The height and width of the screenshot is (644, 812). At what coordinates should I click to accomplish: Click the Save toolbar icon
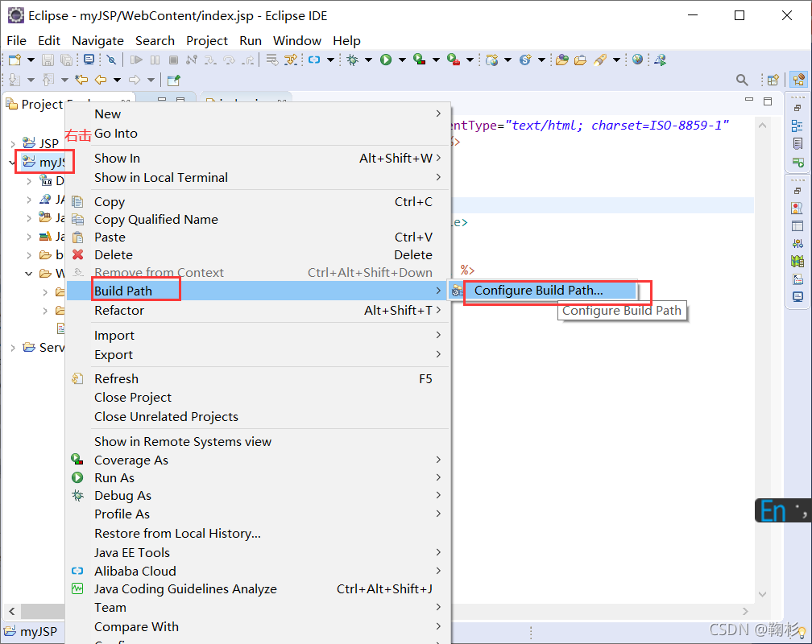pos(48,60)
